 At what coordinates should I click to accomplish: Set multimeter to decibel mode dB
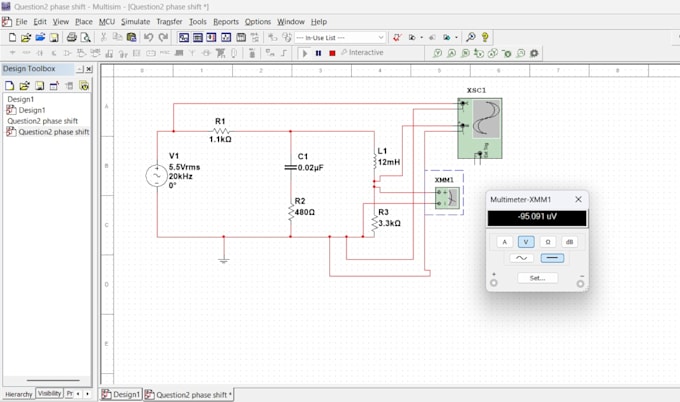(x=569, y=242)
